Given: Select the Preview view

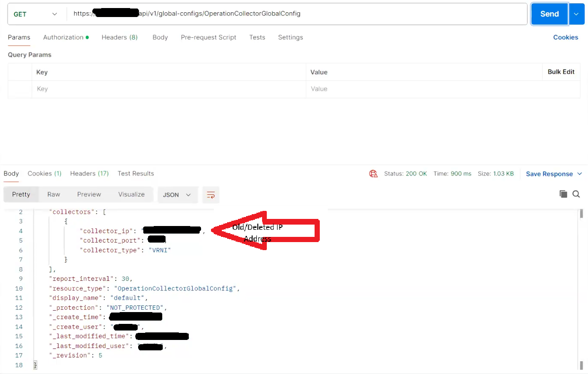Looking at the screenshot, I should pos(89,194).
